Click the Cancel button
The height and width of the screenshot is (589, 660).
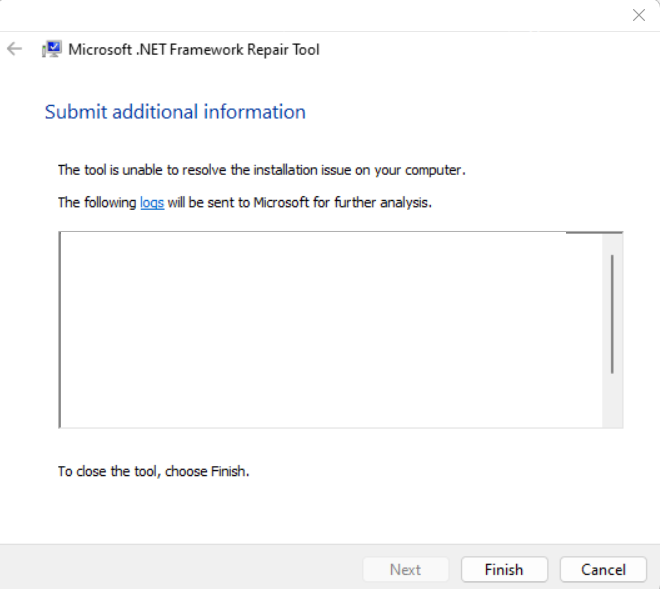pos(603,570)
